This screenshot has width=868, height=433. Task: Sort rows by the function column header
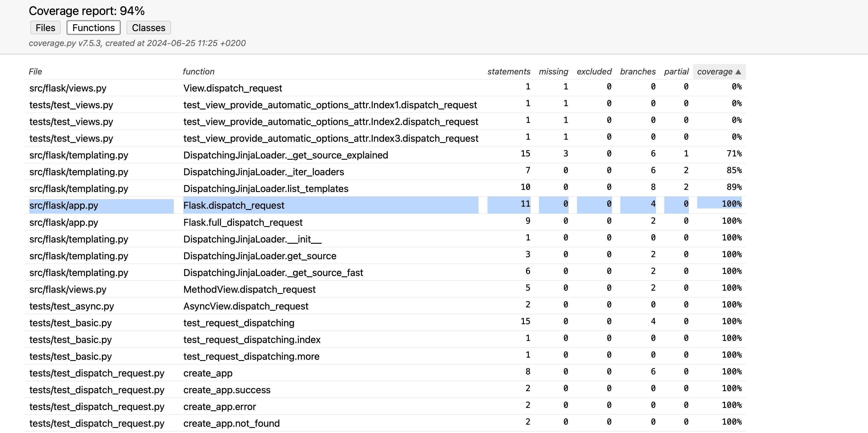pyautogui.click(x=199, y=71)
